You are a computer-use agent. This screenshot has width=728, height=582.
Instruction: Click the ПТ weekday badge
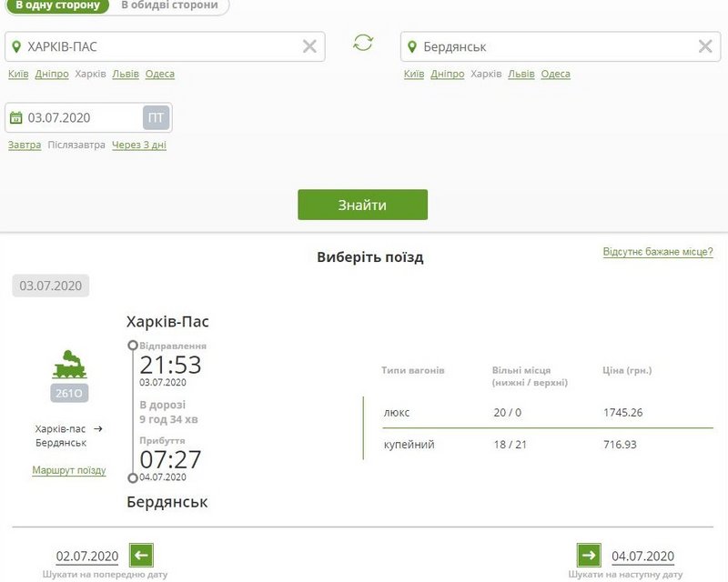click(156, 117)
